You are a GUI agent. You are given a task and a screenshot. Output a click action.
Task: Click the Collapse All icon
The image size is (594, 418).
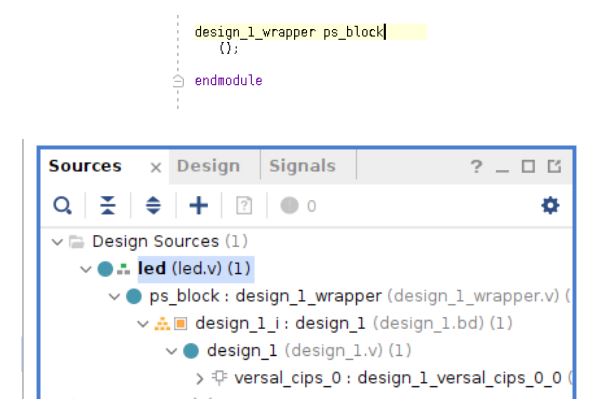pyautogui.click(x=108, y=205)
